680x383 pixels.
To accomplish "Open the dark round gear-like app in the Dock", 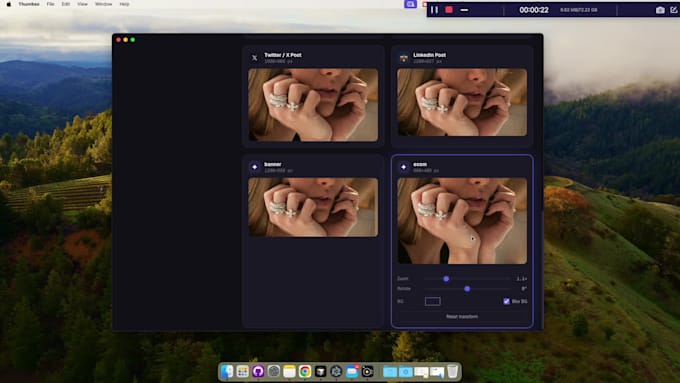I will (336, 371).
